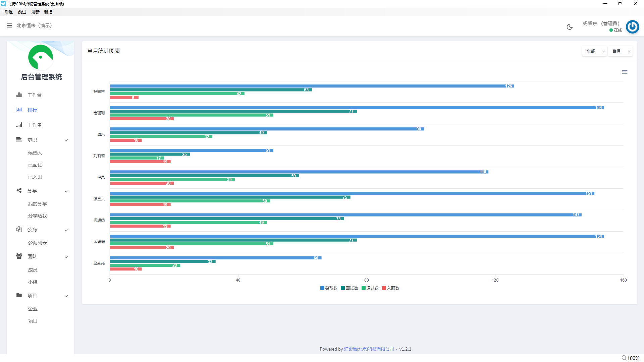The image size is (644, 362).
Task: Select 排行 ranking sidebar item
Action: (32, 110)
